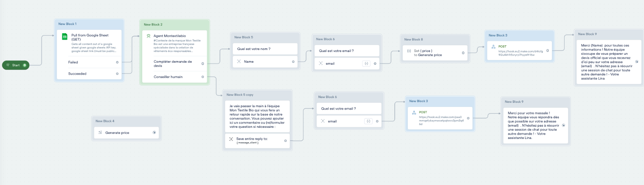Open the Quel est votre nom ? message
Image resolution: width=644 pixels, height=185 pixels.
point(254,49)
